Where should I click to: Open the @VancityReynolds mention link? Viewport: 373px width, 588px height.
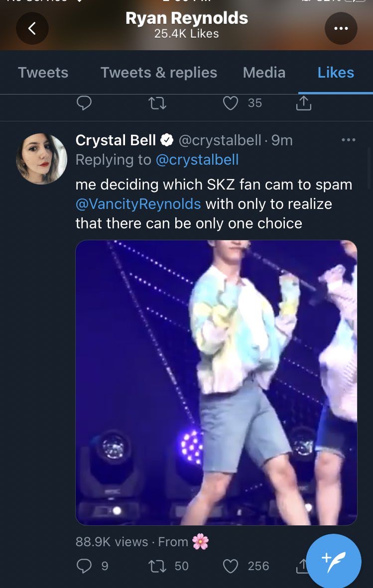pyautogui.click(x=138, y=204)
